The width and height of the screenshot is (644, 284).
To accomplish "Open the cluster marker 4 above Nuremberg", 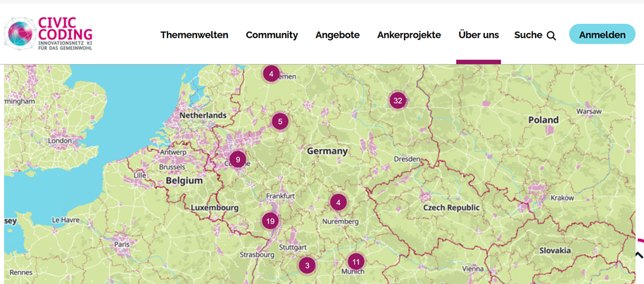I will pos(339,202).
